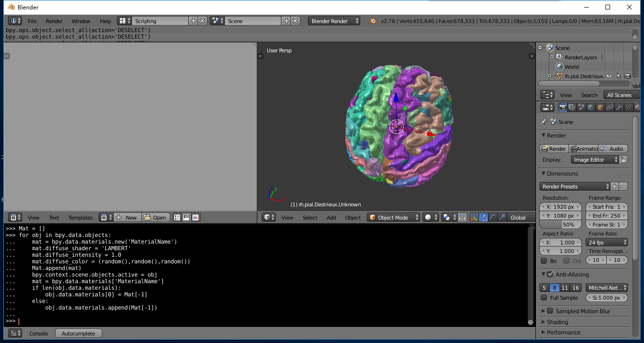Enable the Sampled Motion Blur checkbox

click(x=550, y=311)
